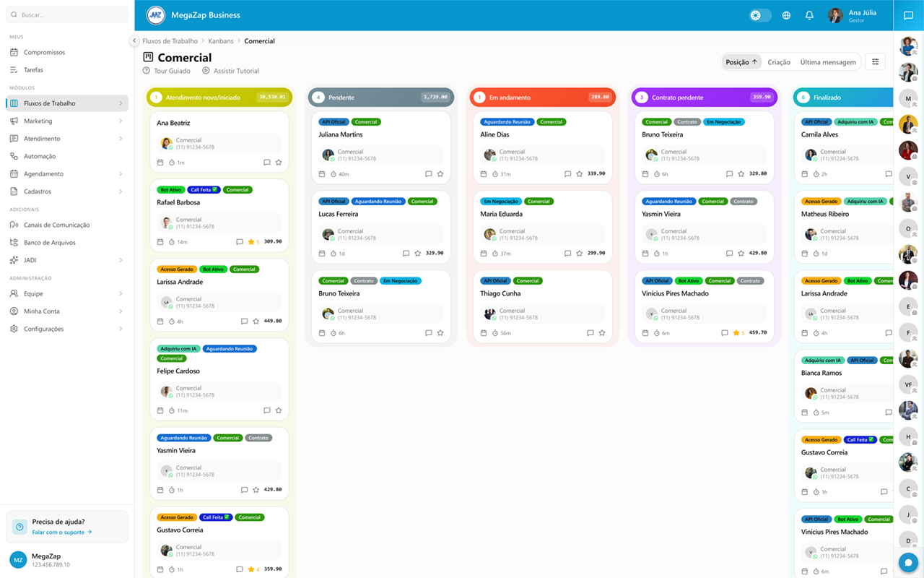Screen dimensions: 924x578
Task: Open the chat panel icon top right
Action: (x=909, y=15)
